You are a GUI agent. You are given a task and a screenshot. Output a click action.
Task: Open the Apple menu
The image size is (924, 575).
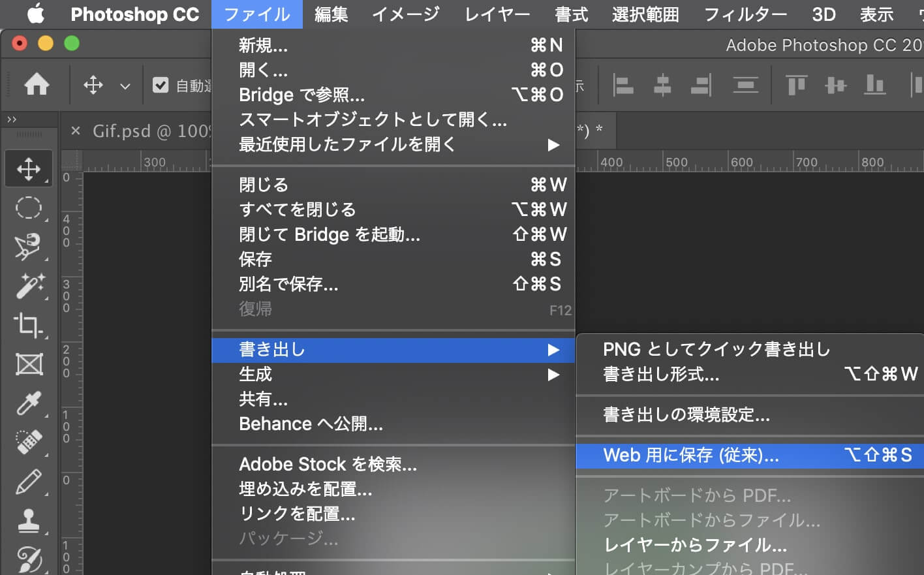pyautogui.click(x=36, y=14)
